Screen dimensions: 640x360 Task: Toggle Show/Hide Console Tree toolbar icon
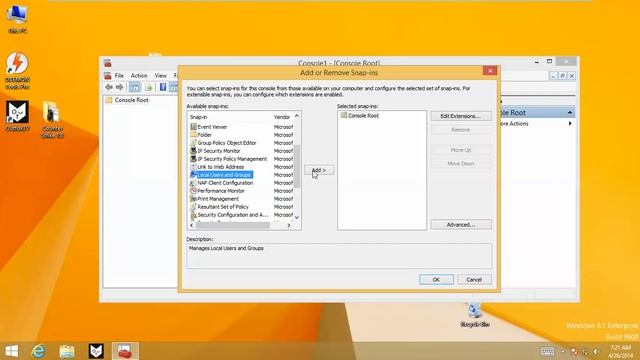coord(135,87)
